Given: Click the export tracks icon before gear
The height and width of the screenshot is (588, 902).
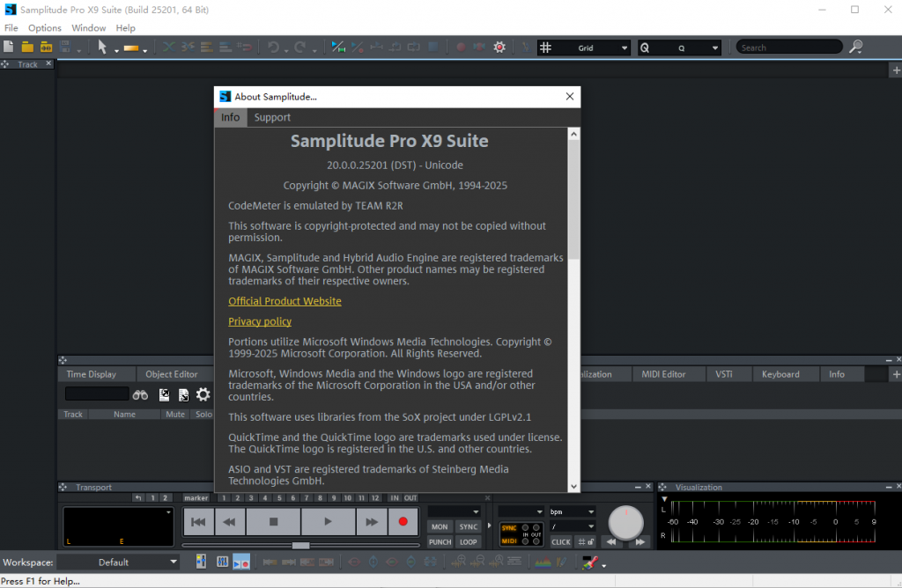Looking at the screenshot, I should [183, 395].
